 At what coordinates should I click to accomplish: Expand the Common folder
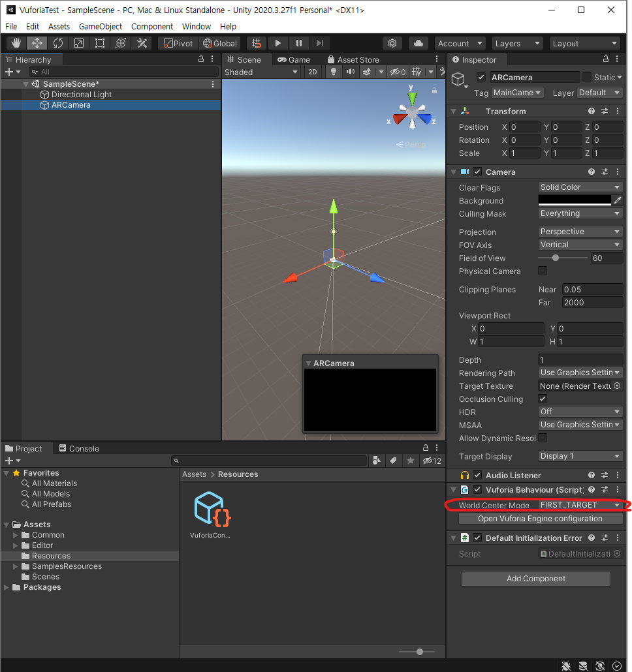(16, 534)
